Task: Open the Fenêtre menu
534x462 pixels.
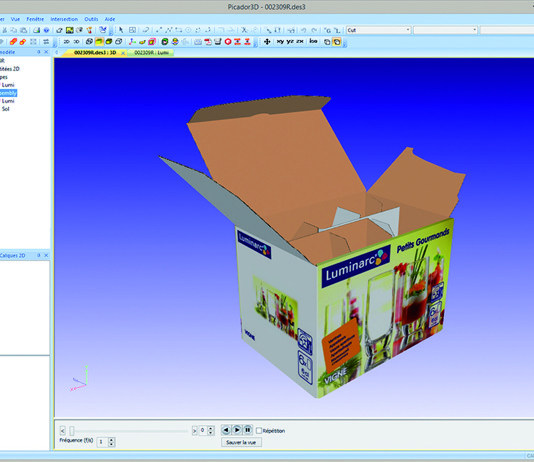Action: (35, 19)
